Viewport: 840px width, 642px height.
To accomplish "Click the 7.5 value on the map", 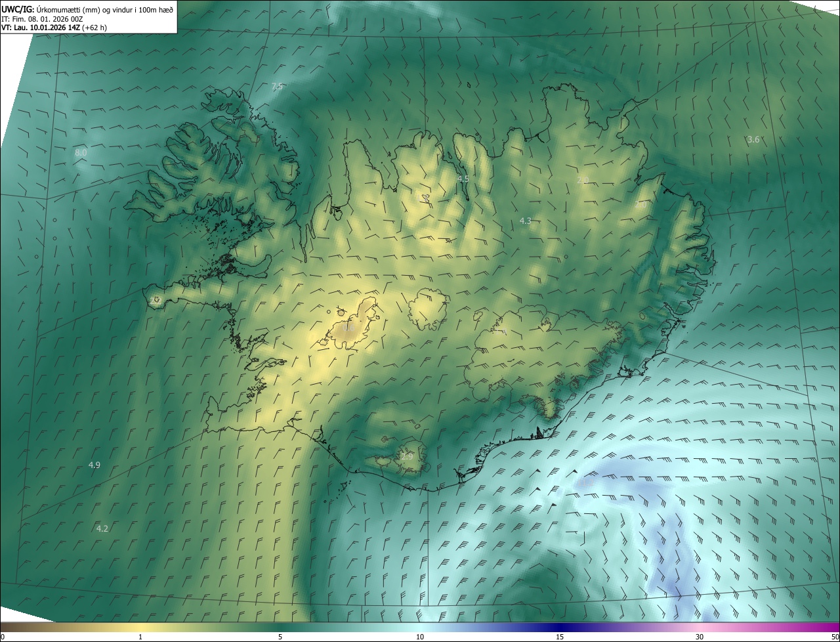I will click(277, 87).
